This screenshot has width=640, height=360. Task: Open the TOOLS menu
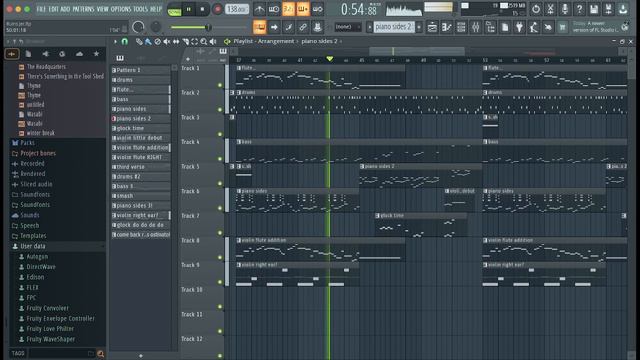click(141, 9)
